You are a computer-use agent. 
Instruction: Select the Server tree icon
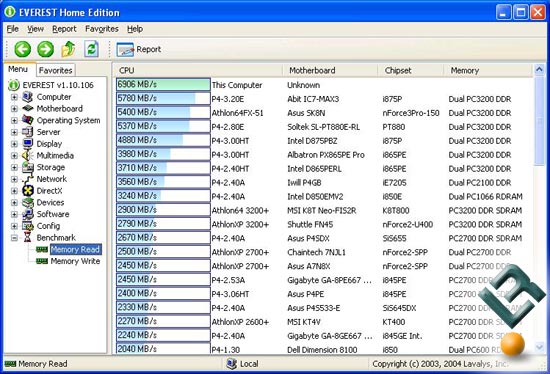28,132
